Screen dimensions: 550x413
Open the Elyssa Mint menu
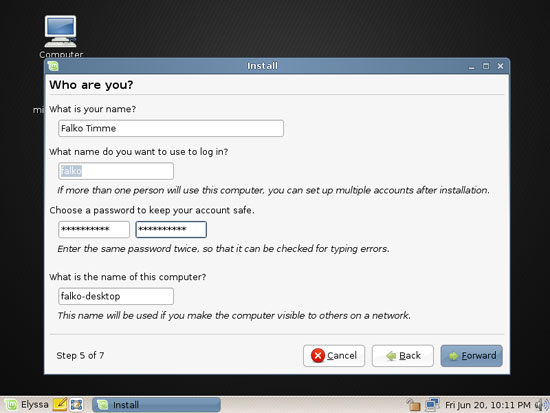[27, 405]
